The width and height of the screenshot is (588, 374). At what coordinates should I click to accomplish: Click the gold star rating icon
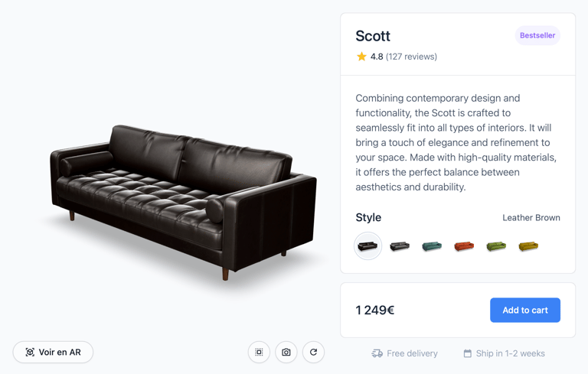pyautogui.click(x=361, y=57)
